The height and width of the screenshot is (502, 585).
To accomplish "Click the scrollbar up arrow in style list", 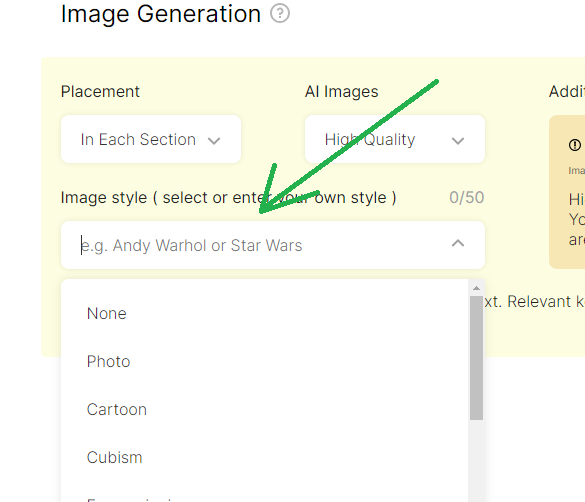I will [x=476, y=288].
